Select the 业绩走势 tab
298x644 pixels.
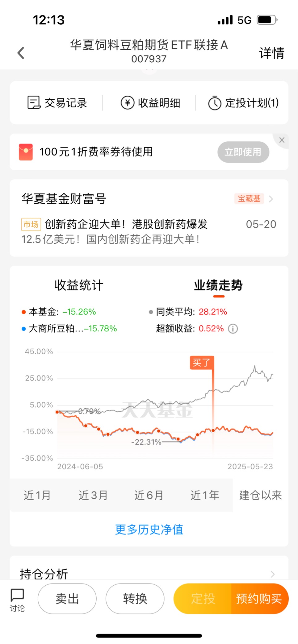click(x=218, y=285)
